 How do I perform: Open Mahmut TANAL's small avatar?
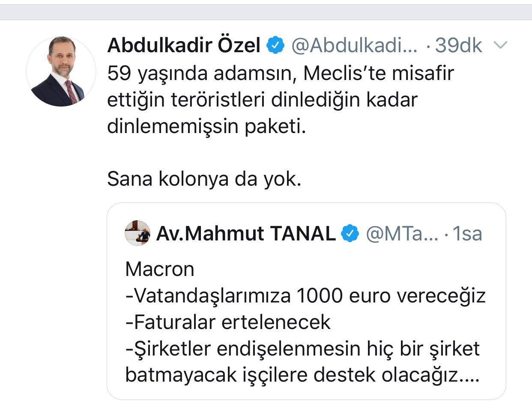[x=137, y=233]
